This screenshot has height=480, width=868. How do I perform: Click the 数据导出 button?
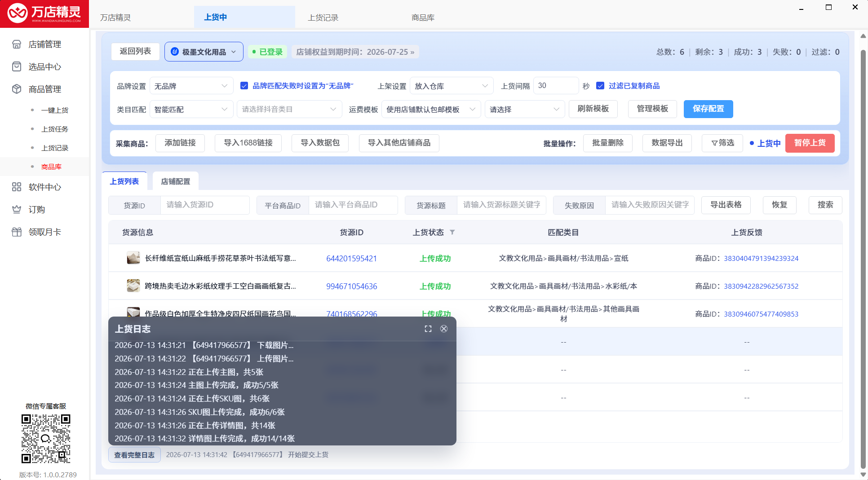[667, 143]
